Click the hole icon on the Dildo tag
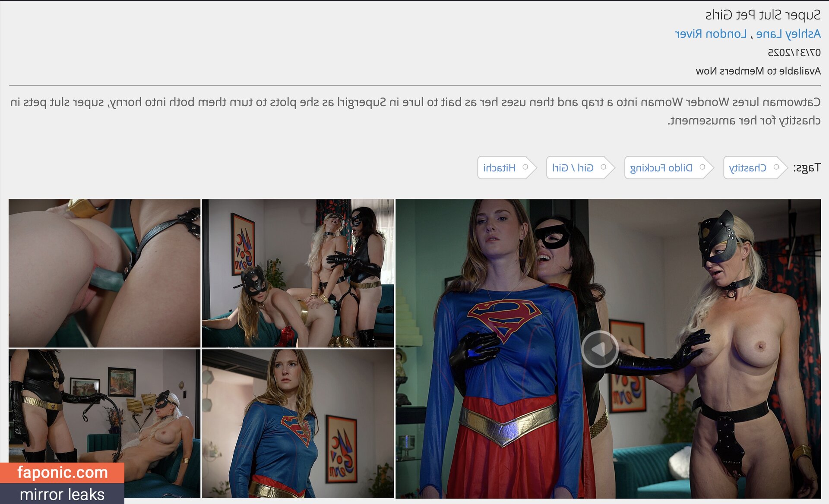 click(x=702, y=167)
